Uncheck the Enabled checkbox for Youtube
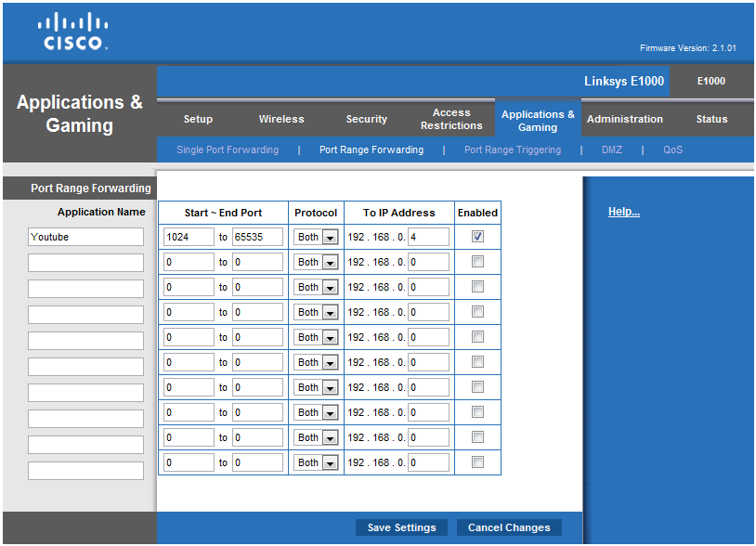The height and width of the screenshot is (546, 756). pyautogui.click(x=477, y=237)
